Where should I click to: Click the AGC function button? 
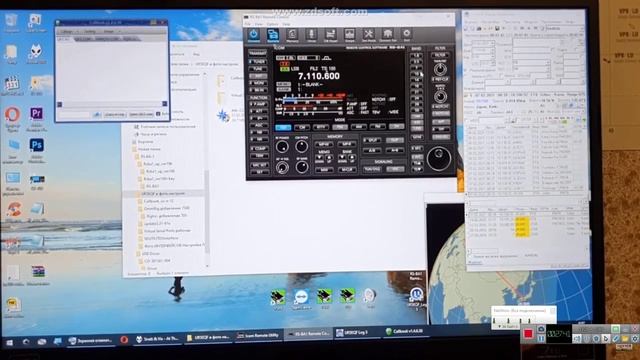click(258, 125)
